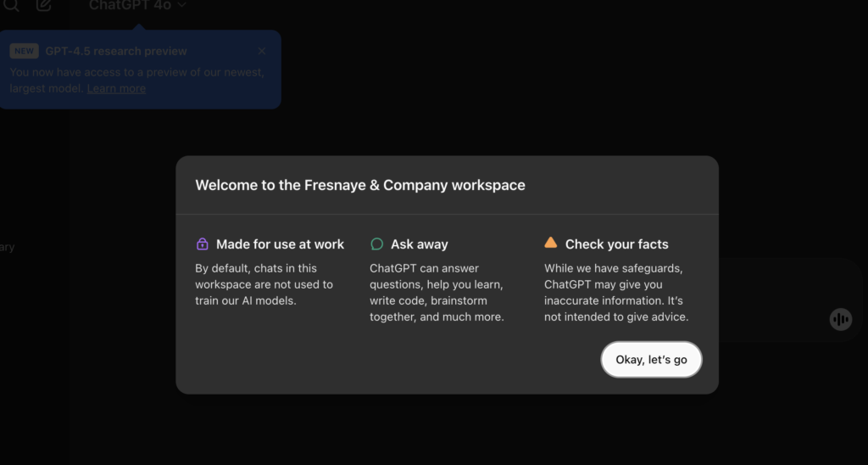Click the purple lock icon
868x465 pixels.
coord(202,244)
